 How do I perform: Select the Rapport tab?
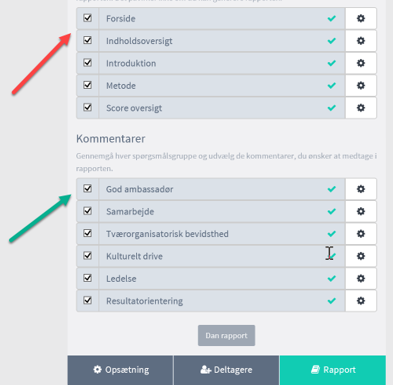point(333,370)
